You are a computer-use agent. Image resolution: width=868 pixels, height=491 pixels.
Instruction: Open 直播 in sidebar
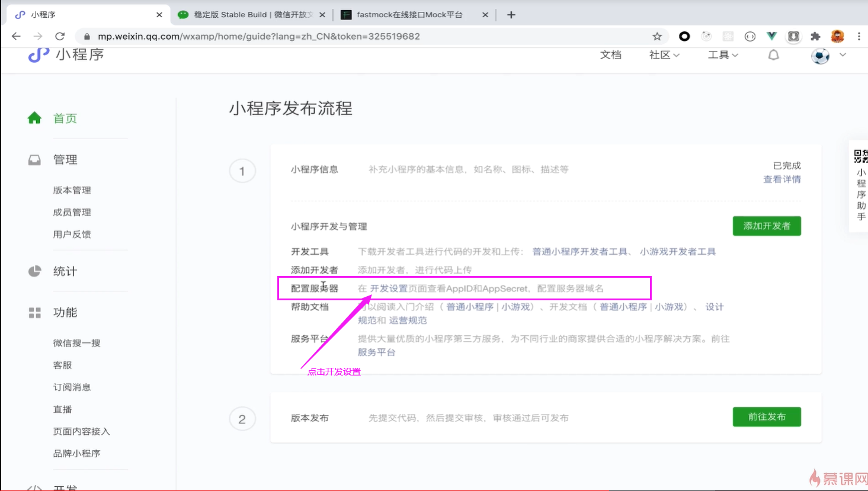tap(62, 409)
